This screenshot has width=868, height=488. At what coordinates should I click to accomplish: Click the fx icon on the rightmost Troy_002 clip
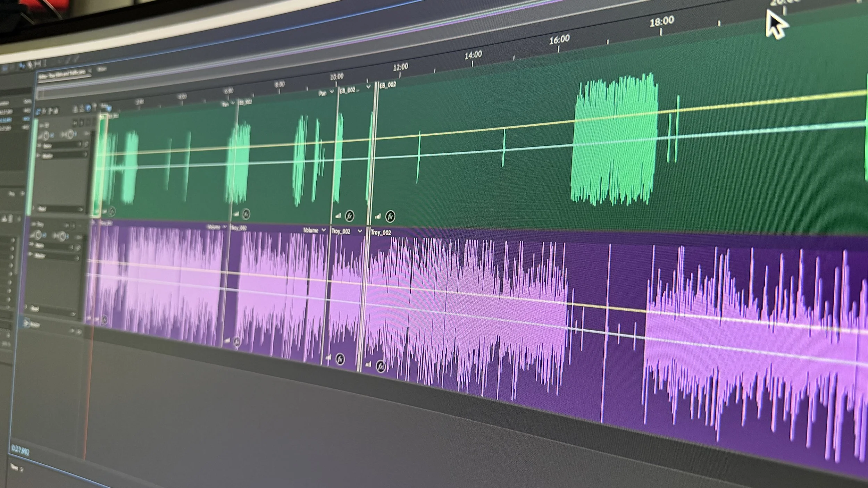pyautogui.click(x=381, y=366)
